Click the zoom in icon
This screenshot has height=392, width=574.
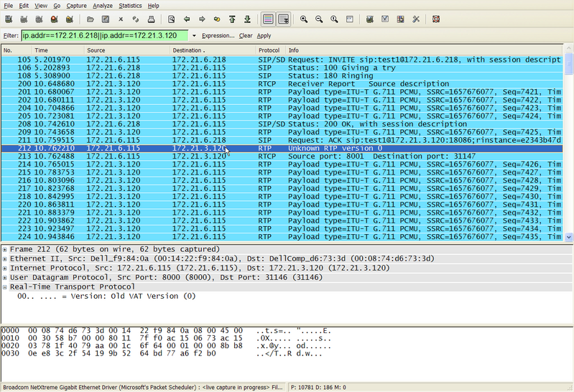pos(304,19)
